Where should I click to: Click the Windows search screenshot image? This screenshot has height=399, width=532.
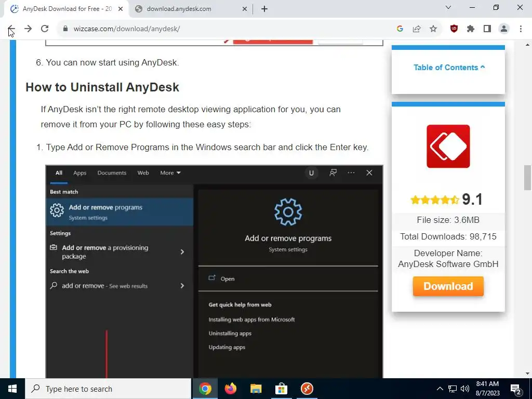tap(214, 271)
